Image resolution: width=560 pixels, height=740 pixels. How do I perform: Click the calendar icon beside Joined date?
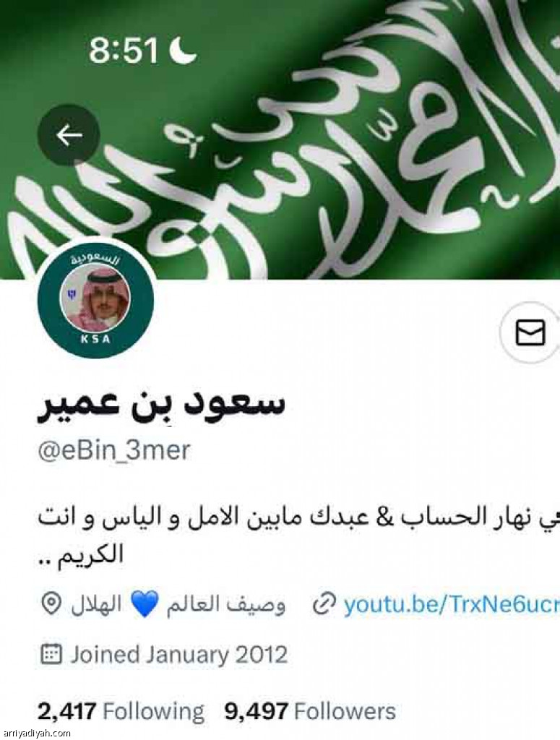[x=51, y=655]
